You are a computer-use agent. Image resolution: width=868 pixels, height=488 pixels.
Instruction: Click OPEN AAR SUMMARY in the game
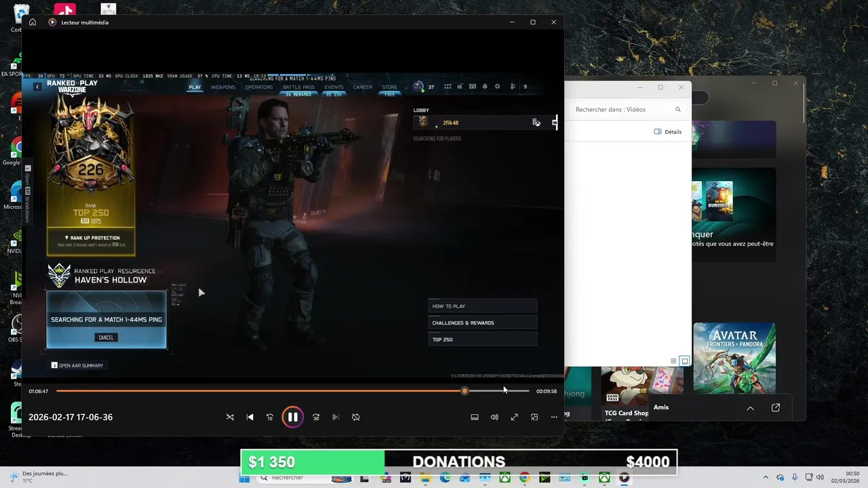tap(77, 365)
